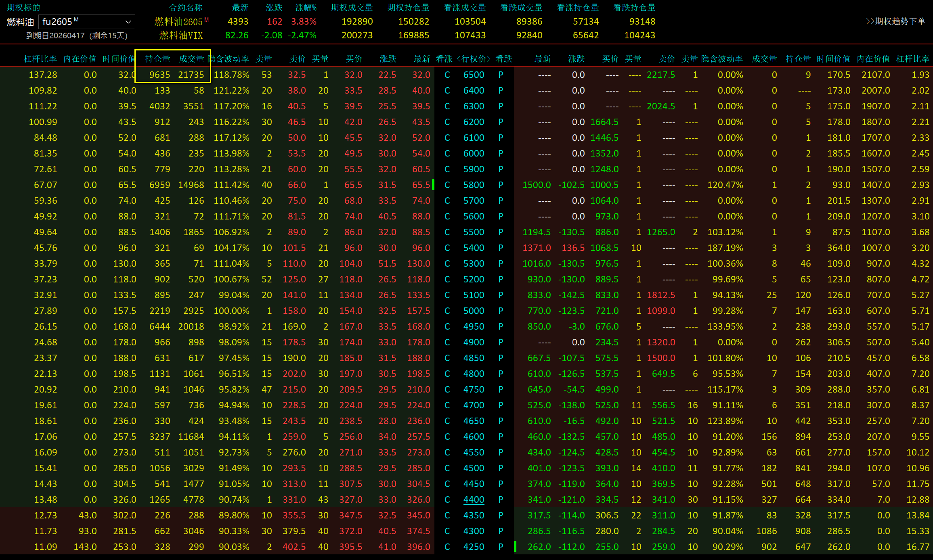Select the 5000 strike price cell
Viewport: 933px width, 560px height.
point(474,311)
